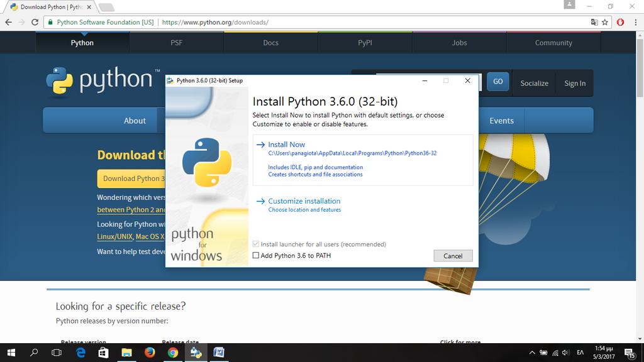644x362 pixels.
Task: Open the Linux/UNIX download link
Action: click(x=114, y=236)
